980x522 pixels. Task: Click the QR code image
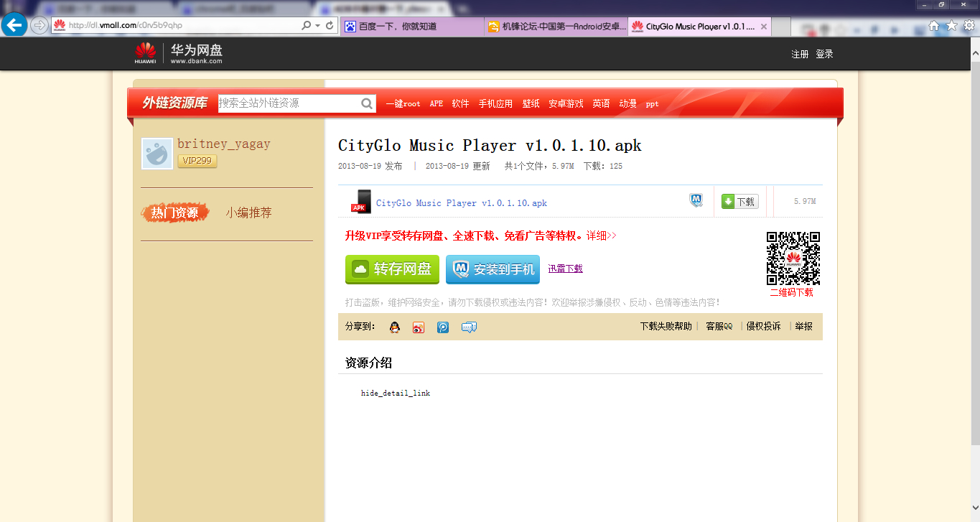coord(793,258)
